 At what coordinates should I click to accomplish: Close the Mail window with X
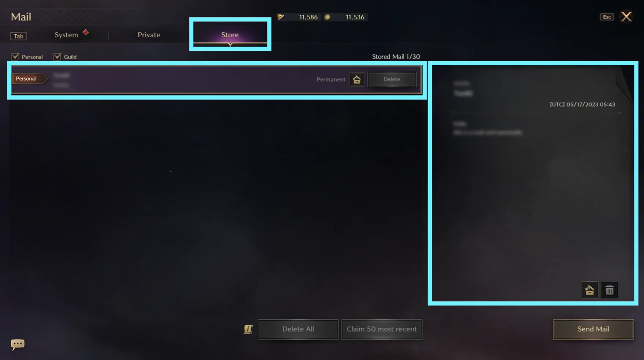tap(626, 16)
